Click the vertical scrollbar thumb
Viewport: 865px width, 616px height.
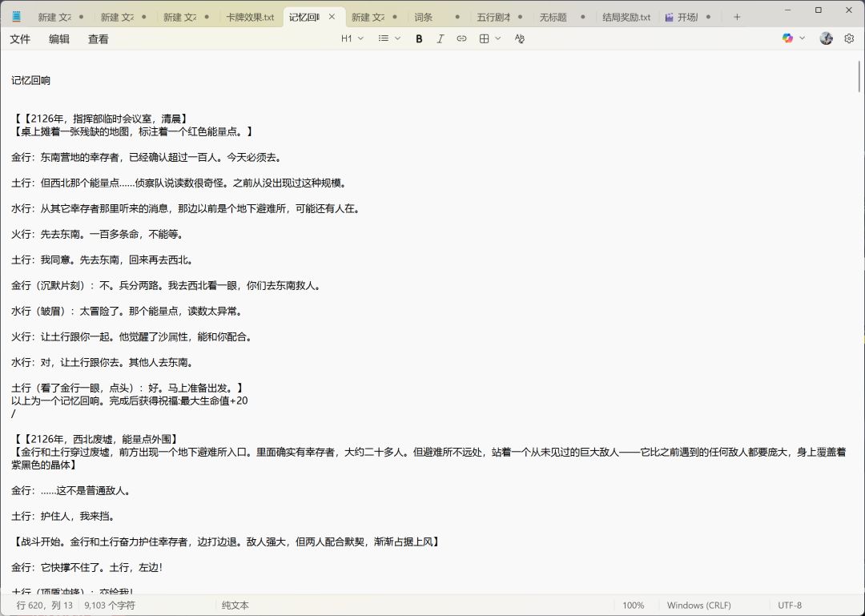pyautogui.click(x=859, y=76)
